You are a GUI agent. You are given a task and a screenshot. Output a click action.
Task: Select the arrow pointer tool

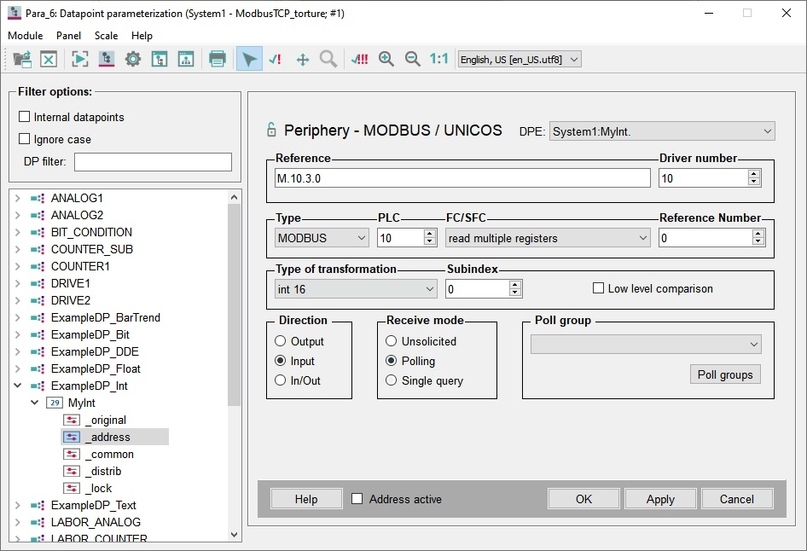click(249, 59)
